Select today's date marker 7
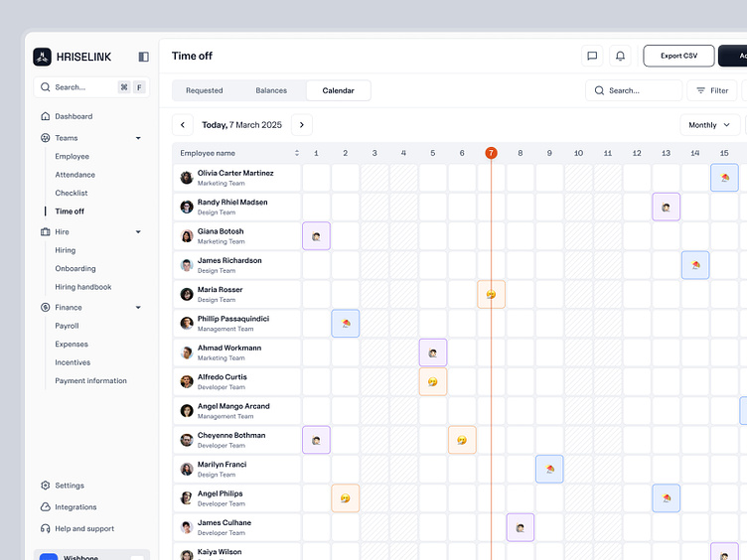747x560 pixels. coord(491,153)
